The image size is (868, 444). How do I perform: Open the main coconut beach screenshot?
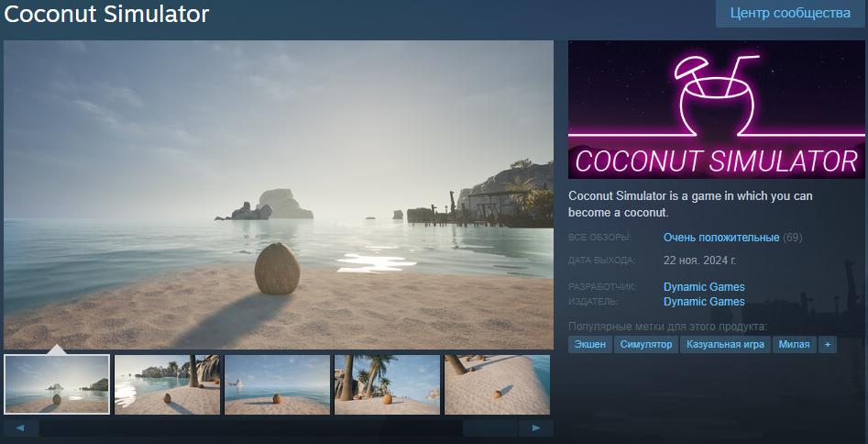tap(279, 194)
